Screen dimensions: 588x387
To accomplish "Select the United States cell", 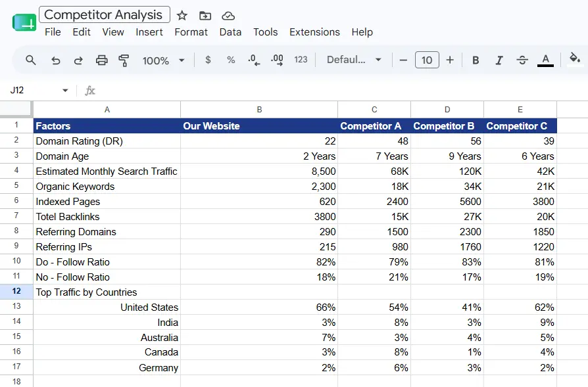I will 107,307.
